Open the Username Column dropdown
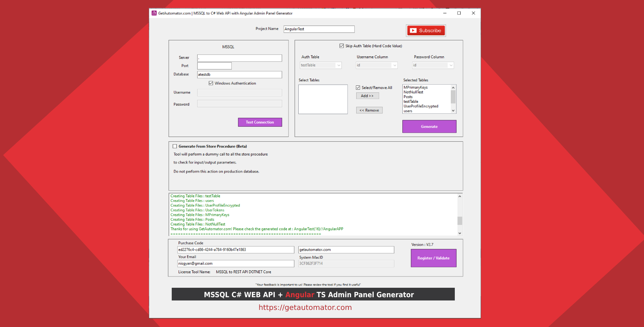Viewport: 644px width, 327px height. [377, 65]
